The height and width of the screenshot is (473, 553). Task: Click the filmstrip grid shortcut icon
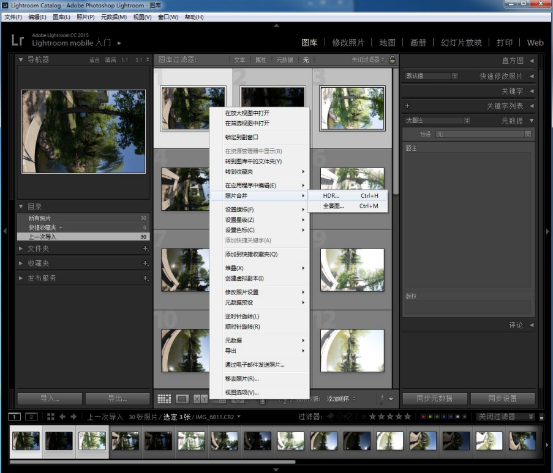point(50,417)
